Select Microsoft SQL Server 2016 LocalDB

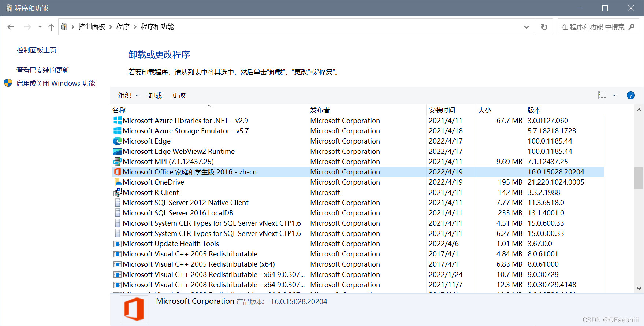[178, 213]
